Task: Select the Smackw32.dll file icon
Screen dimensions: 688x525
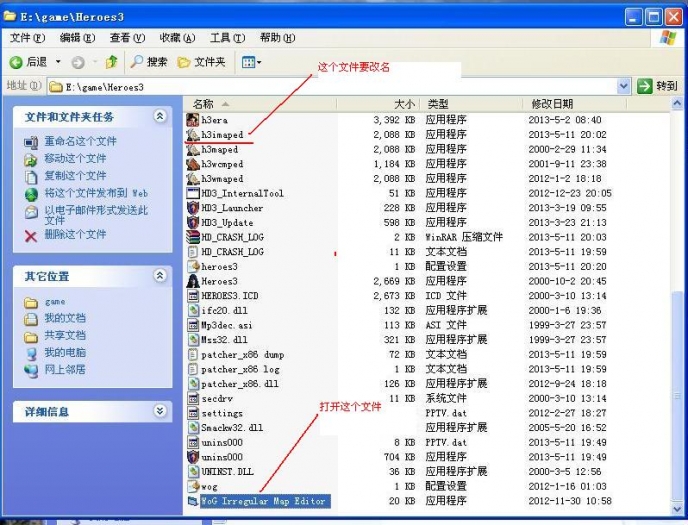Action: tap(193, 428)
